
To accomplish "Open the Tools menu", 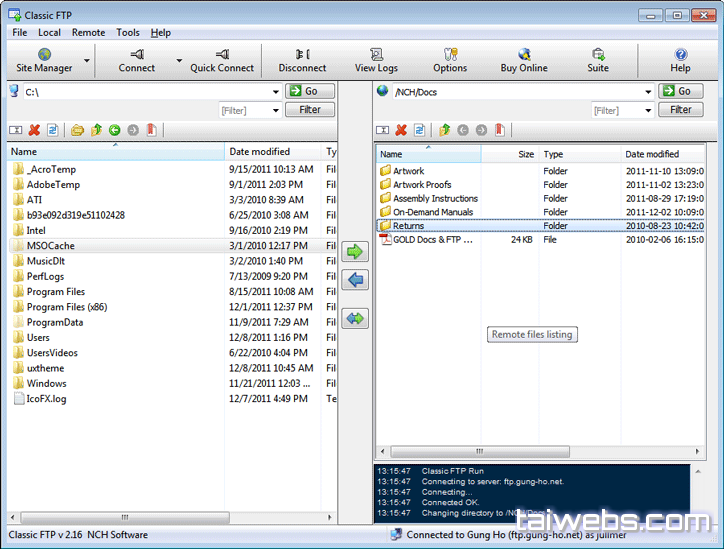I will pos(128,32).
